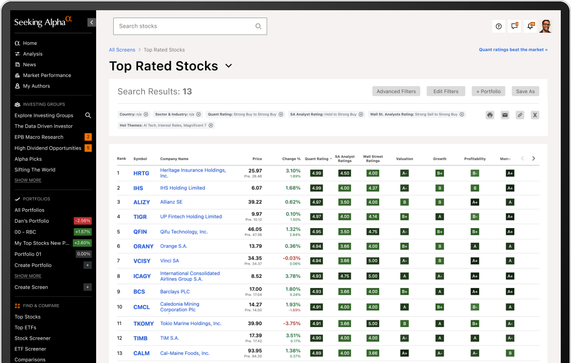571x363 pixels.
Task: Open the user profile avatar
Action: (x=546, y=26)
